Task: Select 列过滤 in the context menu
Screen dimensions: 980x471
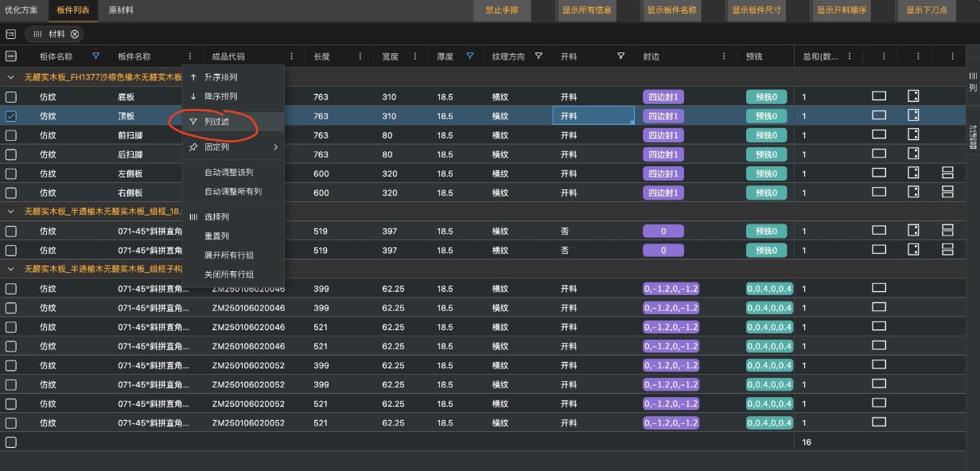Action: point(216,122)
